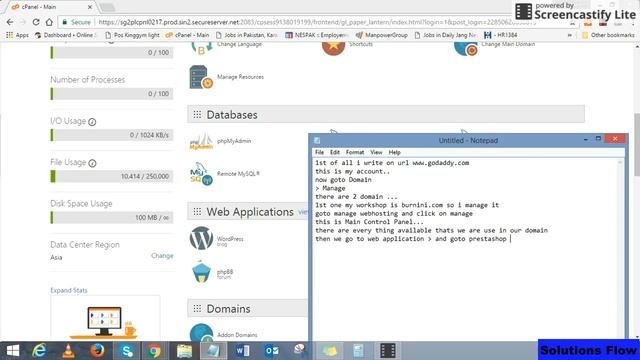Screen dimensions: 640x360
Task: Open Outlook from taskbar
Action: 271,351
